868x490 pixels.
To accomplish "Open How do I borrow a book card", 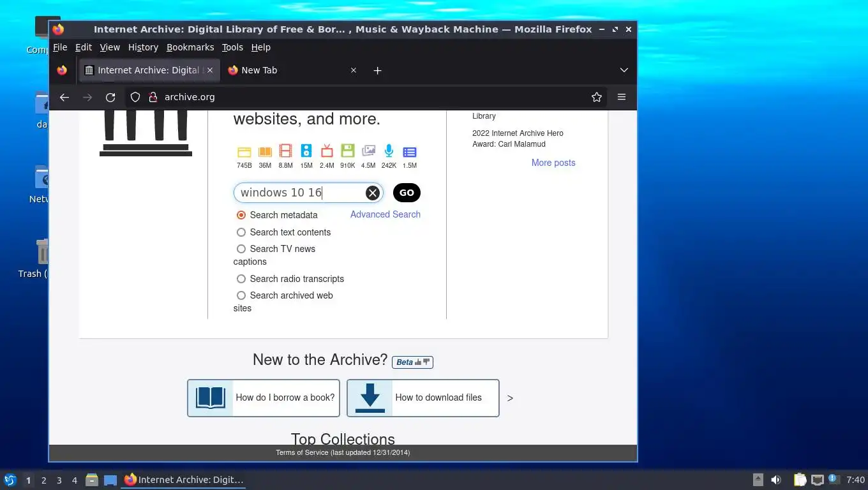I will tap(264, 398).
